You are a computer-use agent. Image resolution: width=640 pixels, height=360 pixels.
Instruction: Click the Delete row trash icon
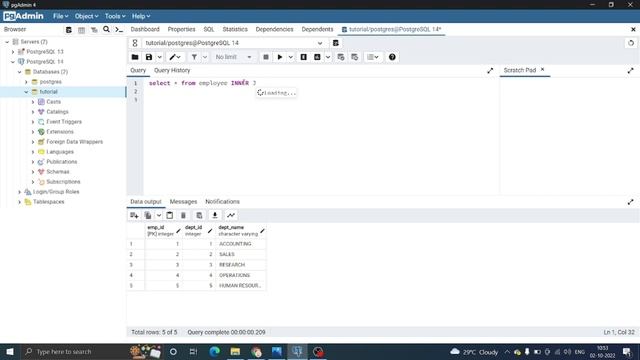[183, 215]
